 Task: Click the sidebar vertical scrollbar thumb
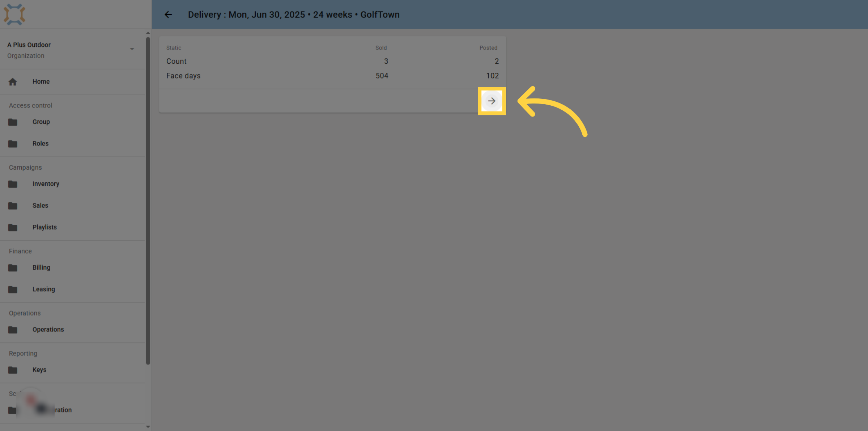click(x=148, y=201)
